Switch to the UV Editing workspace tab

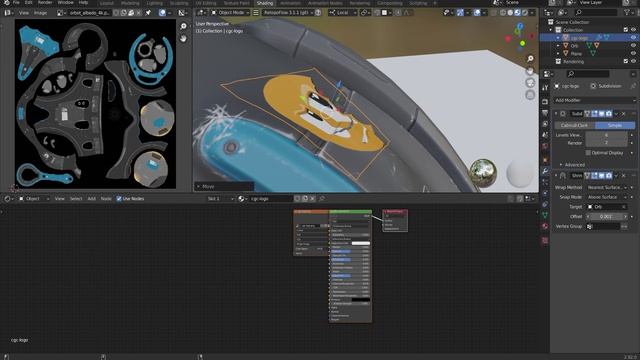[206, 3]
